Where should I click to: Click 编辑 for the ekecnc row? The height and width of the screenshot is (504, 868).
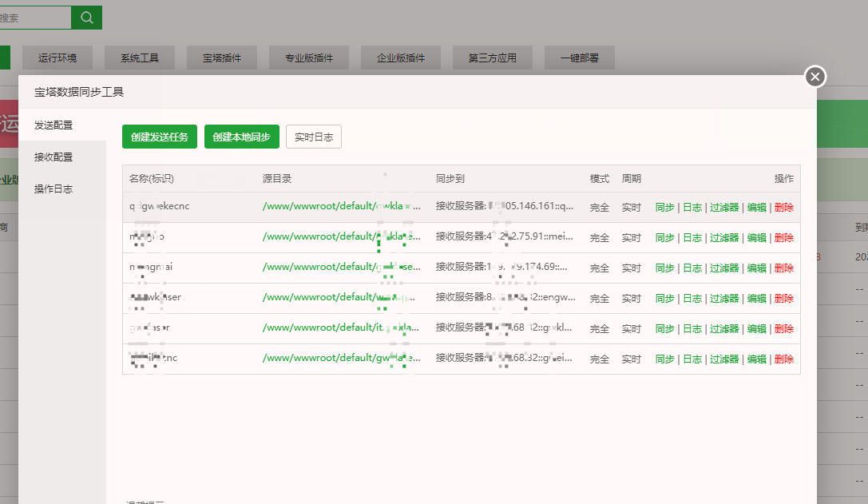click(757, 207)
